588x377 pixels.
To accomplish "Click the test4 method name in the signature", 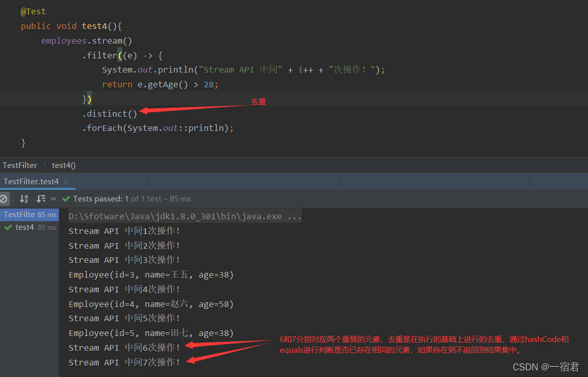I will (x=94, y=26).
